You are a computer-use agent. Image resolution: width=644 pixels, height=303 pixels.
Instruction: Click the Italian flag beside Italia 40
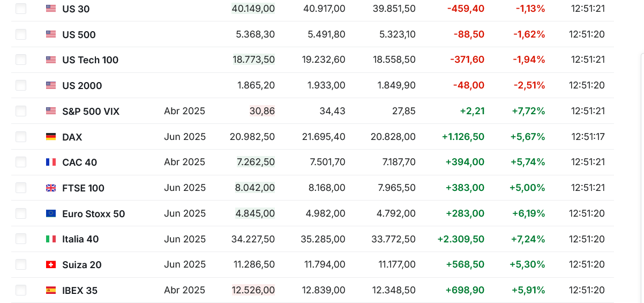click(x=51, y=239)
